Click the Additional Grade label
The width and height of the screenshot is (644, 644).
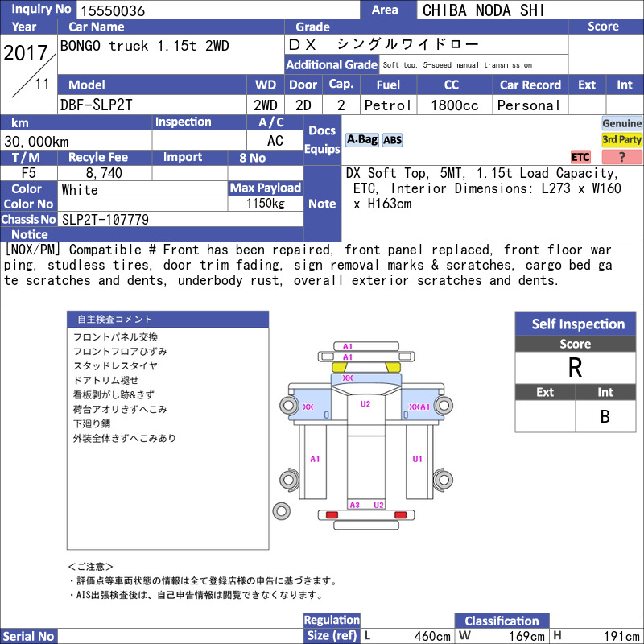(332, 64)
